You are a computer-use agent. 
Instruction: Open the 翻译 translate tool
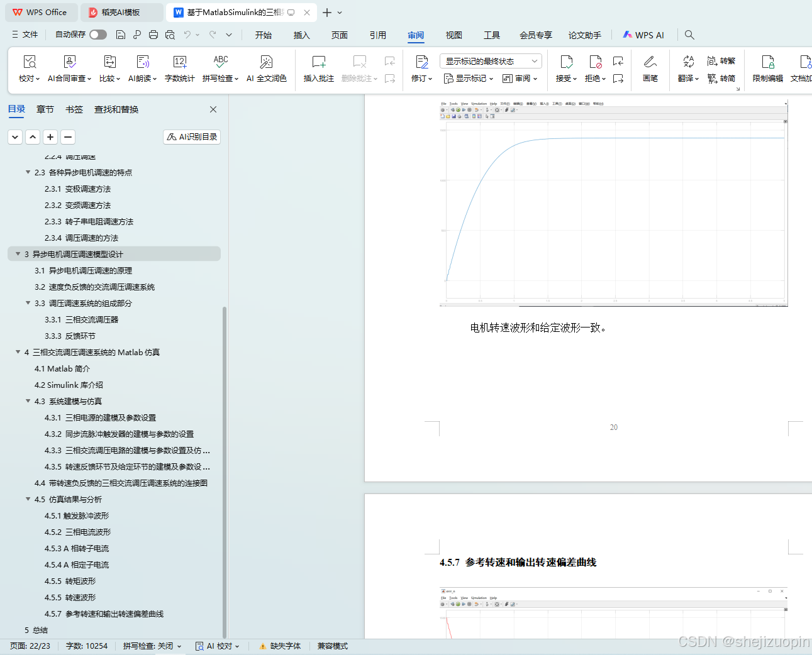coord(688,69)
